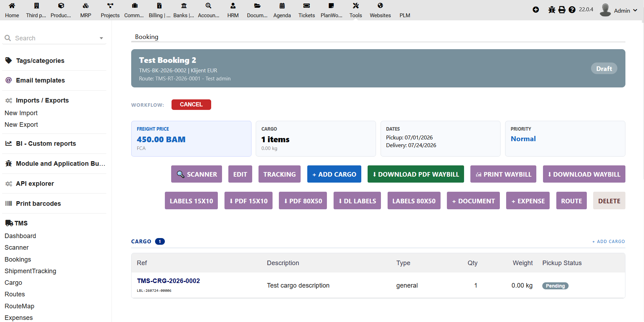Open the Banks module icon
This screenshot has height=322, width=644.
coord(184,6)
